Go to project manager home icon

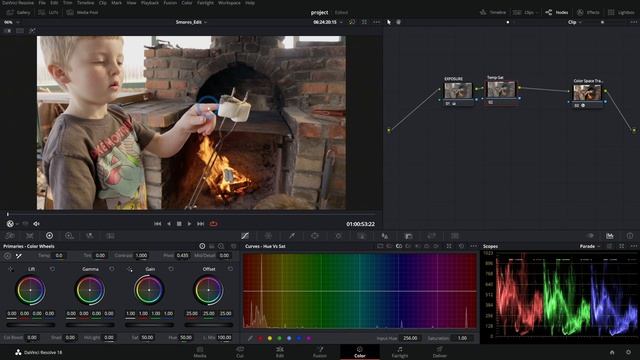(x=612, y=352)
